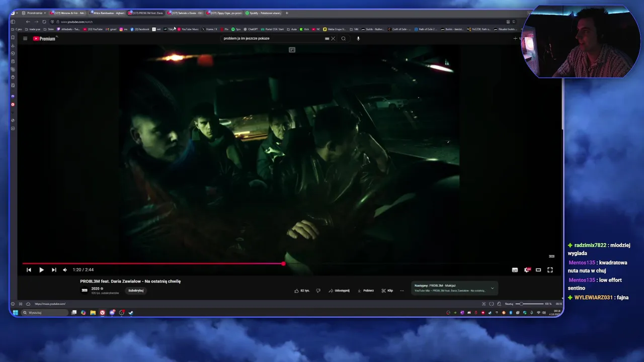Image resolution: width=644 pixels, height=362 pixels.
Task: Create a clip with Klip button
Action: tap(387, 291)
